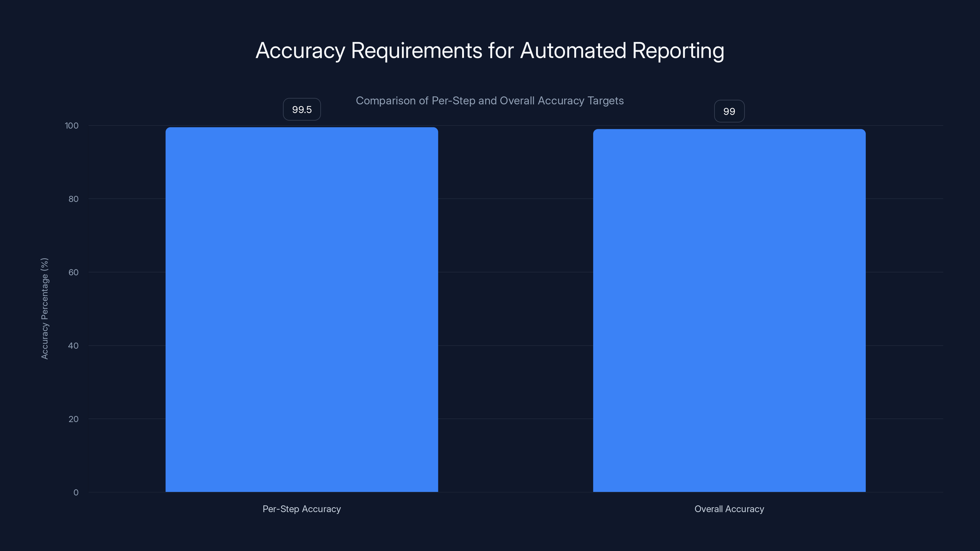Click the 0 baseline label
Screen dimensions: 980x551
(76, 492)
